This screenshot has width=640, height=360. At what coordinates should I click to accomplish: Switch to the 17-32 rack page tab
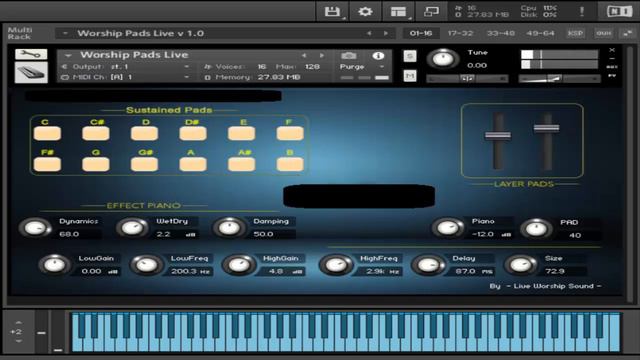(x=460, y=33)
